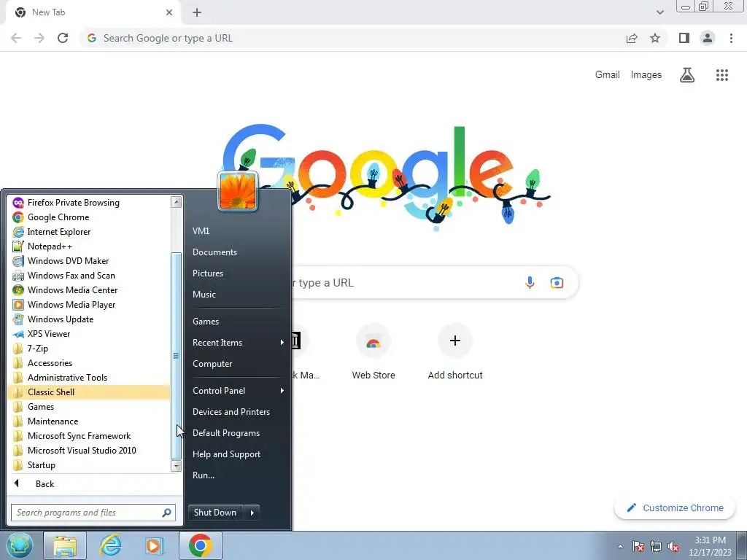Open Windows DVD Maker
The width and height of the screenshot is (747, 560).
pyautogui.click(x=88, y=261)
